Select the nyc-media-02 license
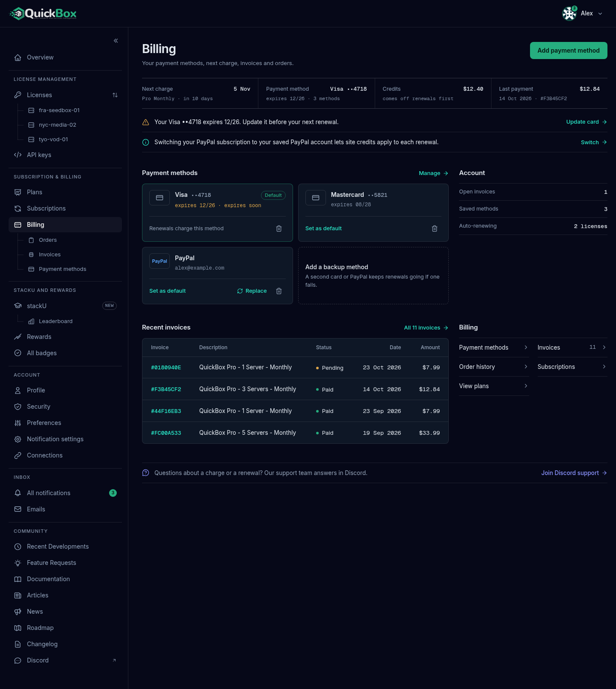Image resolution: width=616 pixels, height=689 pixels. point(57,125)
